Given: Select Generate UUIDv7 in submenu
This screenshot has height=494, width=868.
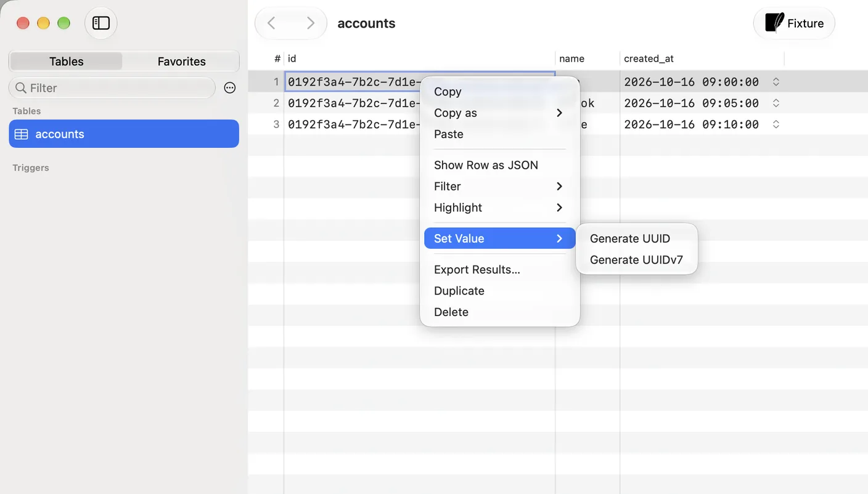Looking at the screenshot, I should click(637, 260).
